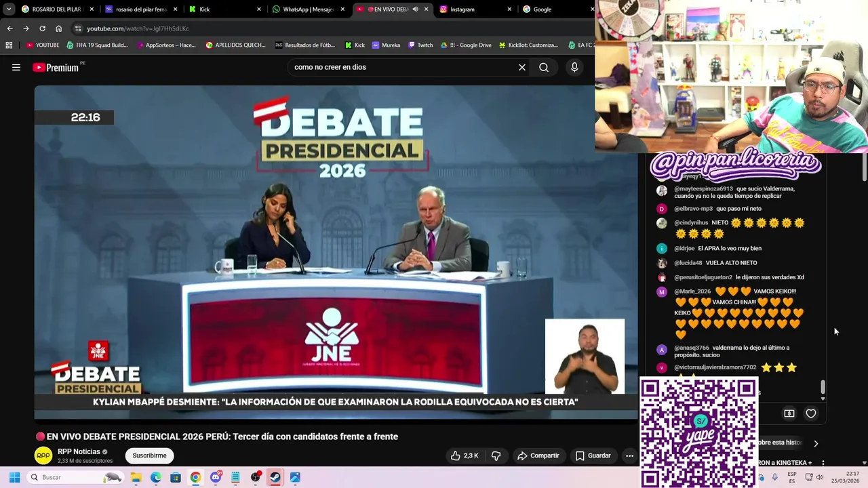This screenshot has height=488, width=868.
Task: Click the Suscribirme button
Action: tap(149, 455)
